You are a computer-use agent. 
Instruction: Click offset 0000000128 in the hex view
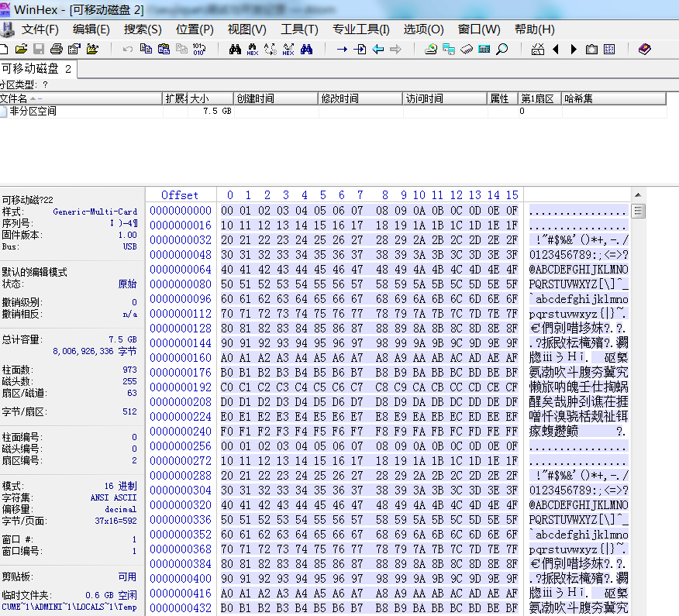pos(181,328)
